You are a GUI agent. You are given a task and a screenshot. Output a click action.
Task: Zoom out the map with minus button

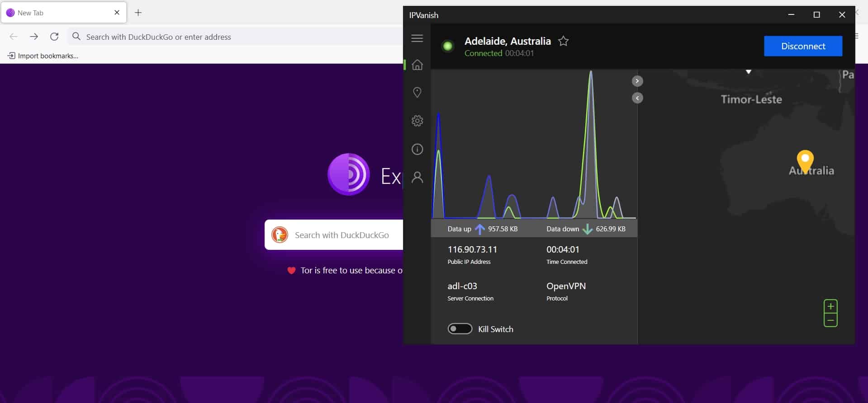(x=830, y=320)
